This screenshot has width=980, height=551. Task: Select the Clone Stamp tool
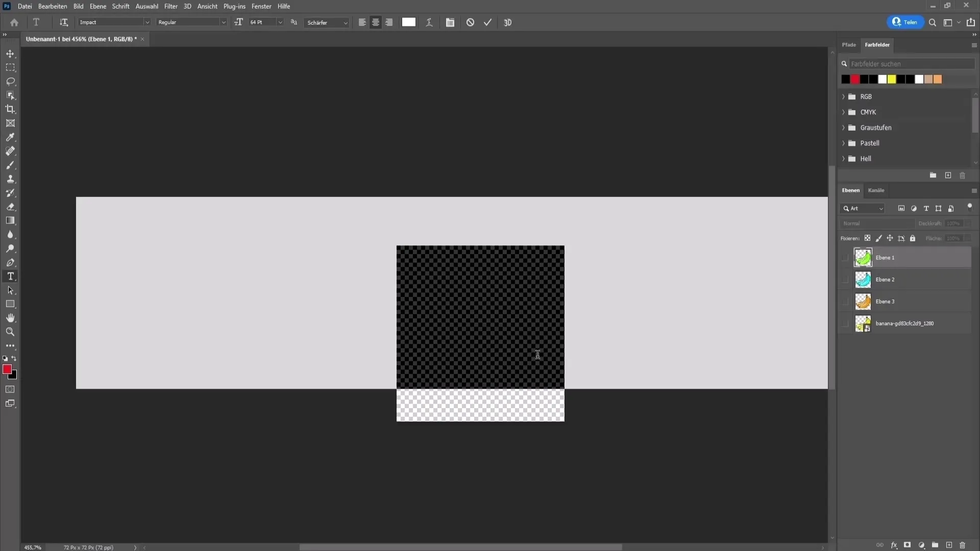point(10,179)
